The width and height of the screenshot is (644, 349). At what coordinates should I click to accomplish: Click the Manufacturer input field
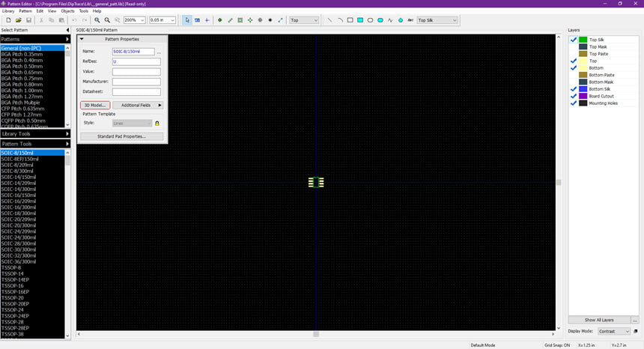(x=136, y=82)
